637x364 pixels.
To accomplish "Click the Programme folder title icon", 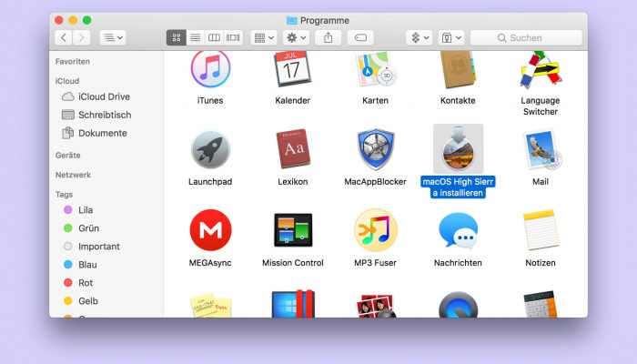I will pos(292,20).
